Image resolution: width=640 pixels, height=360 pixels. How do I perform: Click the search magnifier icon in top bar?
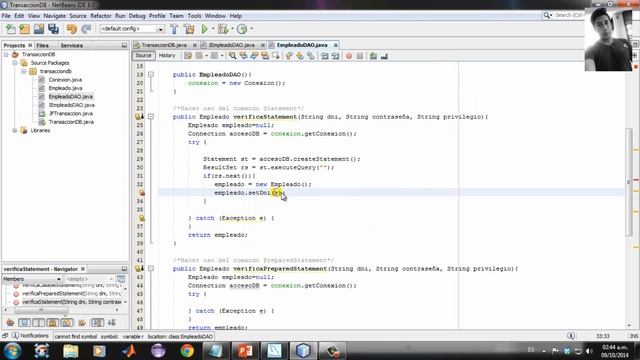click(x=547, y=16)
